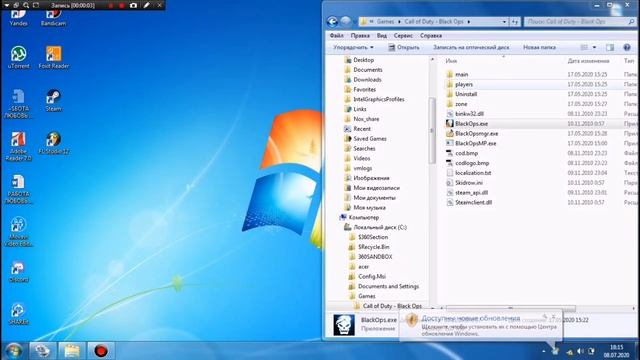Viewport: 640px width, 360px height.
Task: Open the recorder bar dropdown arrow
Action: pyautogui.click(x=7, y=5)
